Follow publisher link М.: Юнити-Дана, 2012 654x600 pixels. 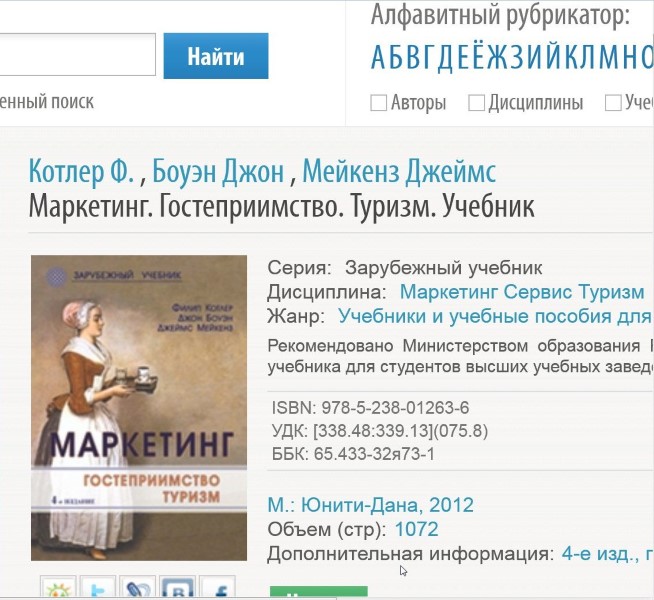tap(370, 505)
